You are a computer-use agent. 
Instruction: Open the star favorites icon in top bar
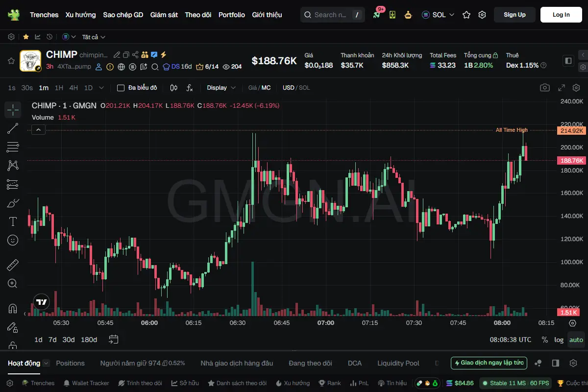click(466, 15)
